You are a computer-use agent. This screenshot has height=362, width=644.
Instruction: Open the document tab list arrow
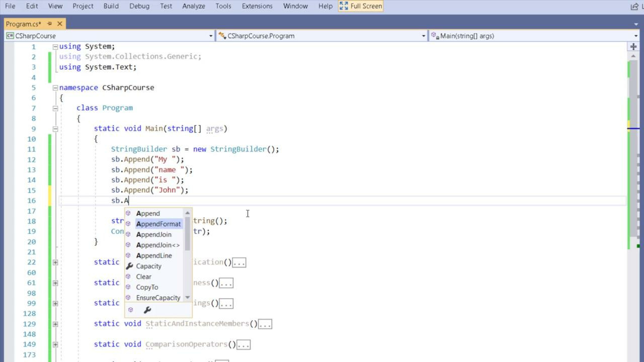click(x=636, y=24)
